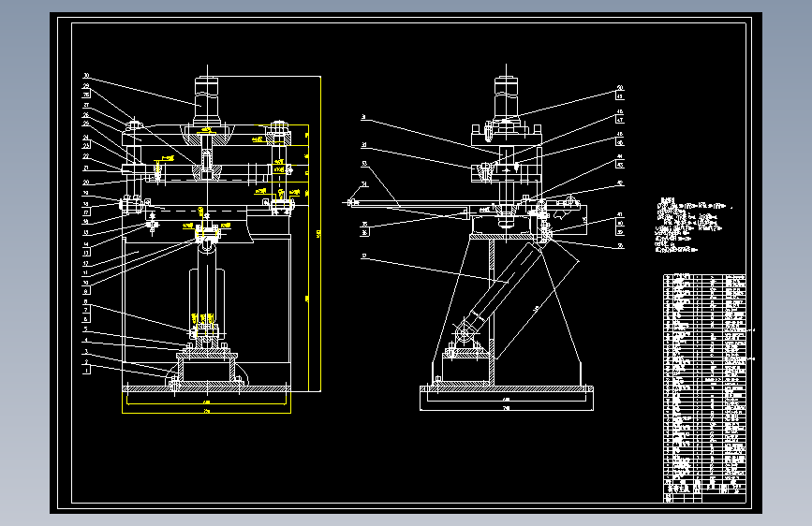Select part callout number 27
This screenshot has height=526, width=812.
[x=86, y=105]
